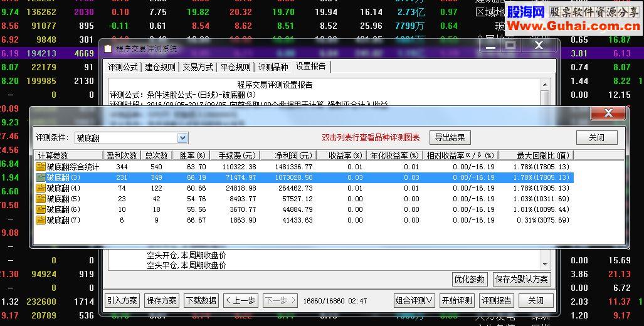The height and width of the screenshot is (326, 644).
Task: Sort by 年化收益率(%) column header
Action: coord(395,155)
